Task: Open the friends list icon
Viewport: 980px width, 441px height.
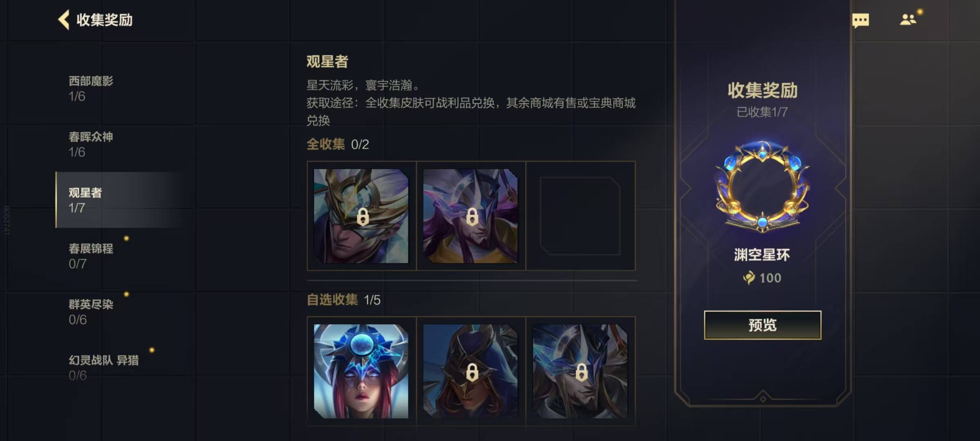Action: click(x=909, y=19)
